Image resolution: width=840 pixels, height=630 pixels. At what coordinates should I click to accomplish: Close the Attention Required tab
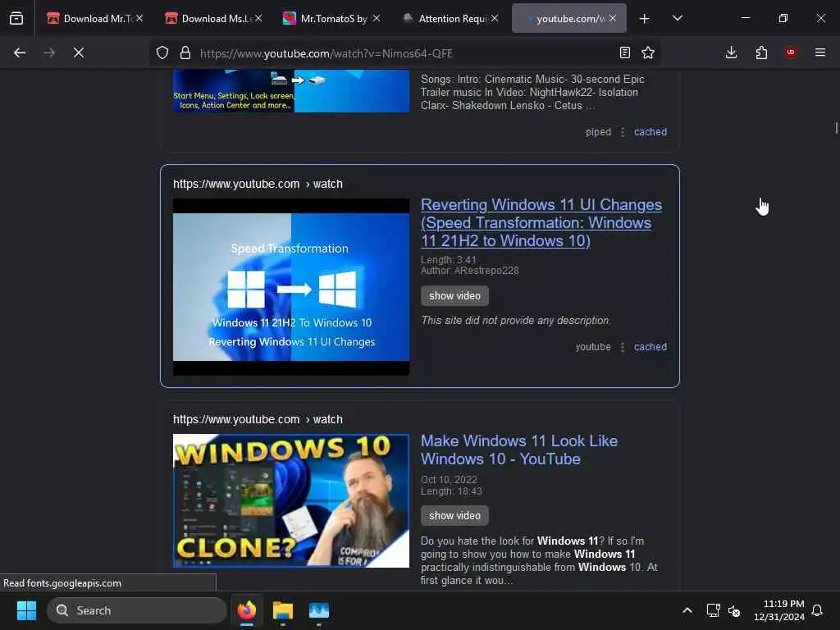click(495, 18)
